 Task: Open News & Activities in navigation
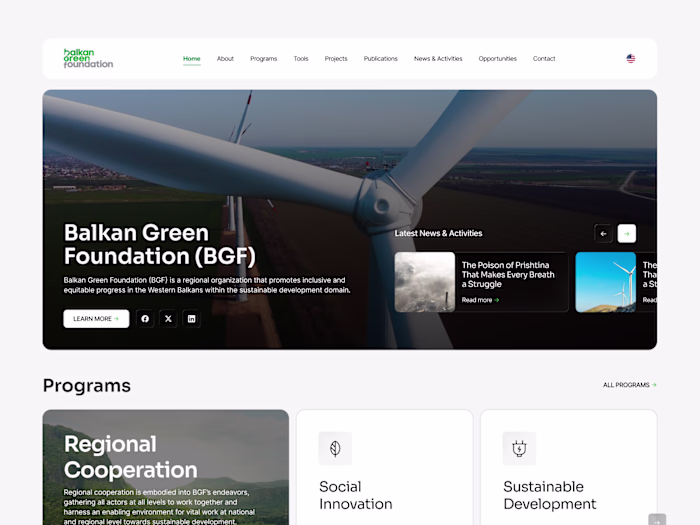438,58
